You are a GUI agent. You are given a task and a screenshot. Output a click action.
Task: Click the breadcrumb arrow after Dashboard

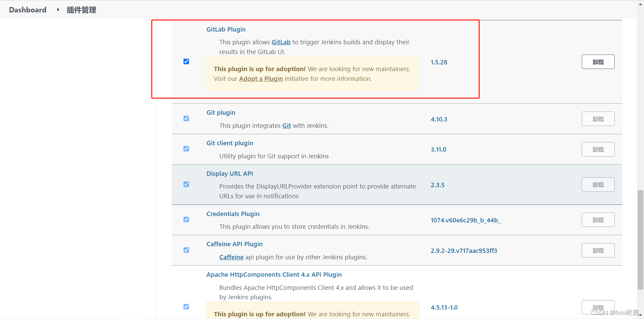click(58, 10)
